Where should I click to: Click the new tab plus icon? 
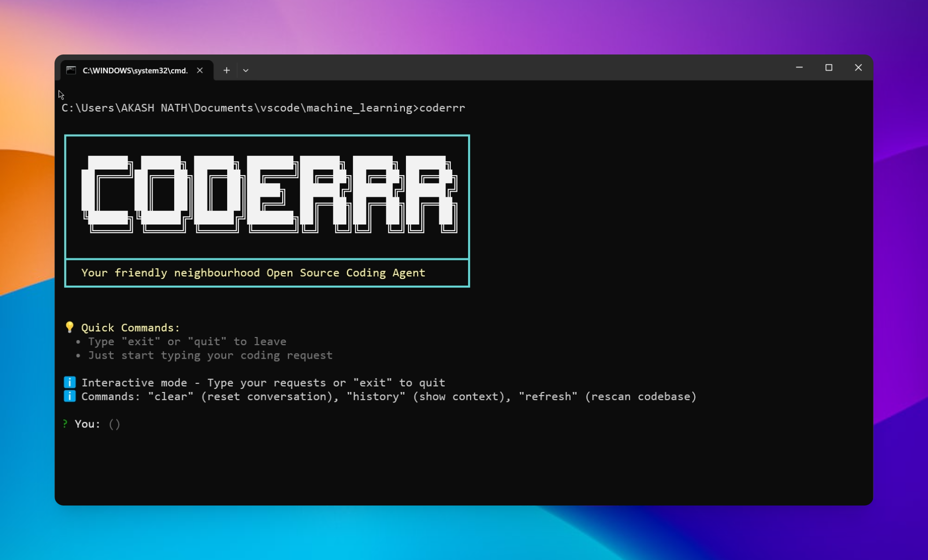point(226,70)
